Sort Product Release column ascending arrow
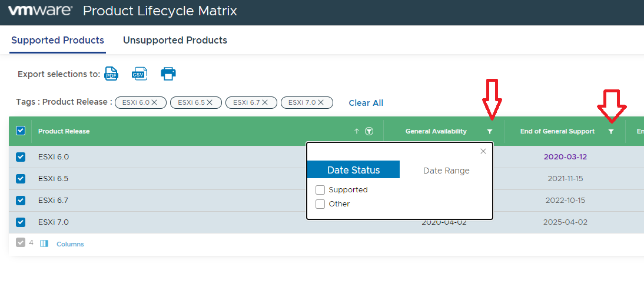This screenshot has width=644, height=307. 357,131
